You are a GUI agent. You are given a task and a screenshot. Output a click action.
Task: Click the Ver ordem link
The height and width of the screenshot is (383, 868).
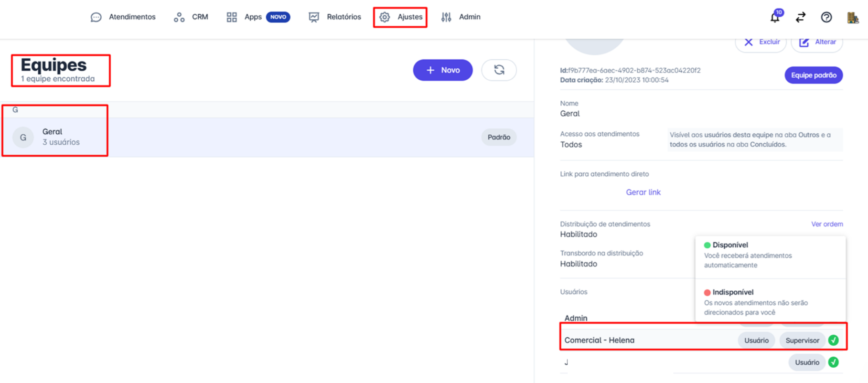(826, 224)
